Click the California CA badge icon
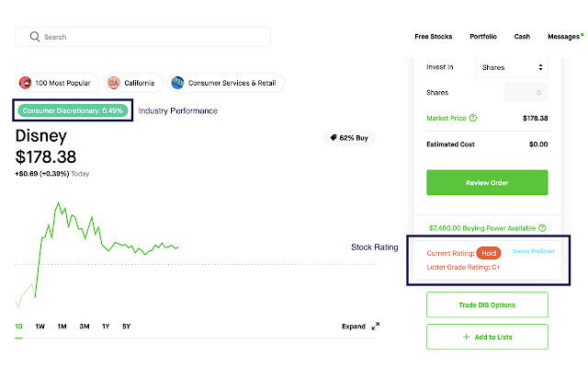 click(114, 83)
